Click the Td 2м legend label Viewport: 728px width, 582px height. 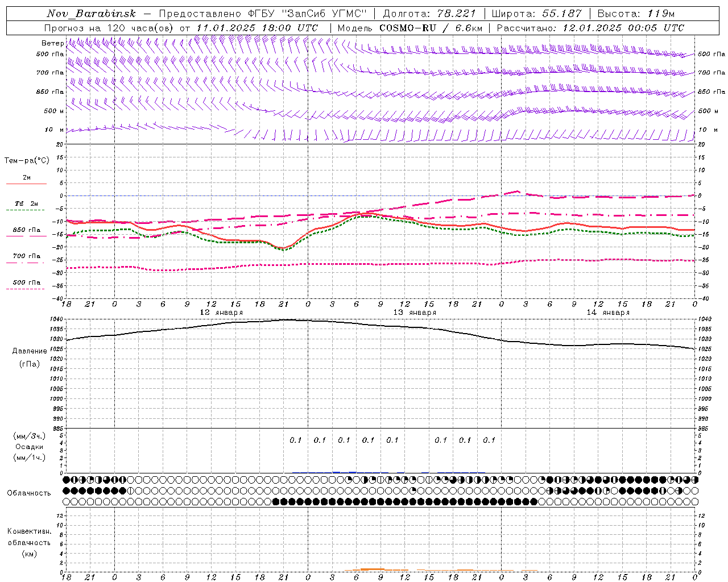click(26, 203)
